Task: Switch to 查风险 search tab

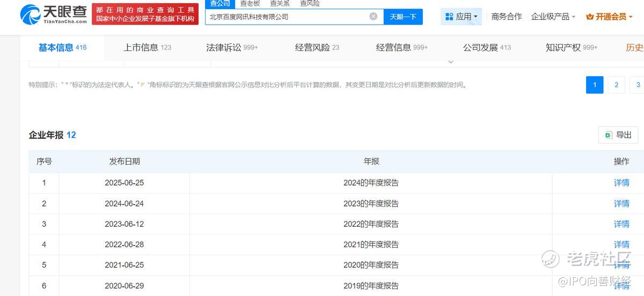Action: point(310,4)
